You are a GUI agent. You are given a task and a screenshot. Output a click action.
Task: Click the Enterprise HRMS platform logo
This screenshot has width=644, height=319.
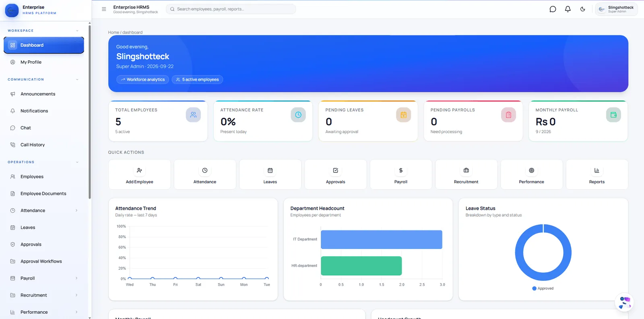click(x=12, y=10)
